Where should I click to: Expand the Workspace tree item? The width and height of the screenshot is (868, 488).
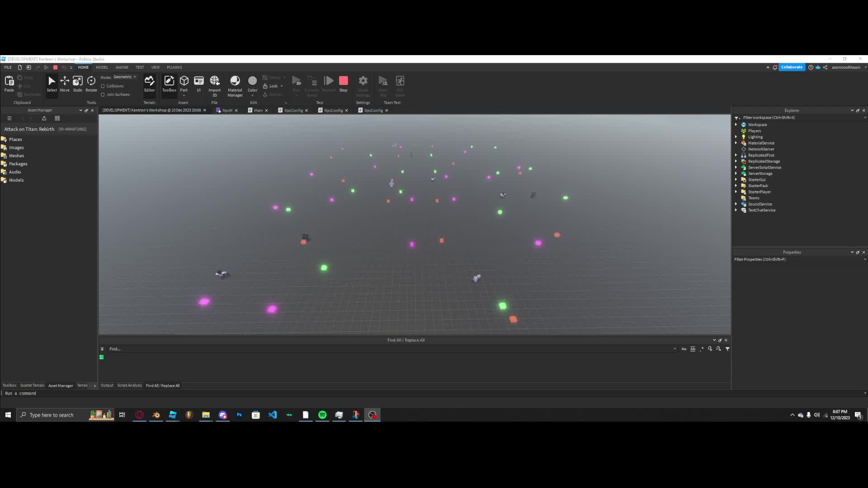[x=737, y=124]
